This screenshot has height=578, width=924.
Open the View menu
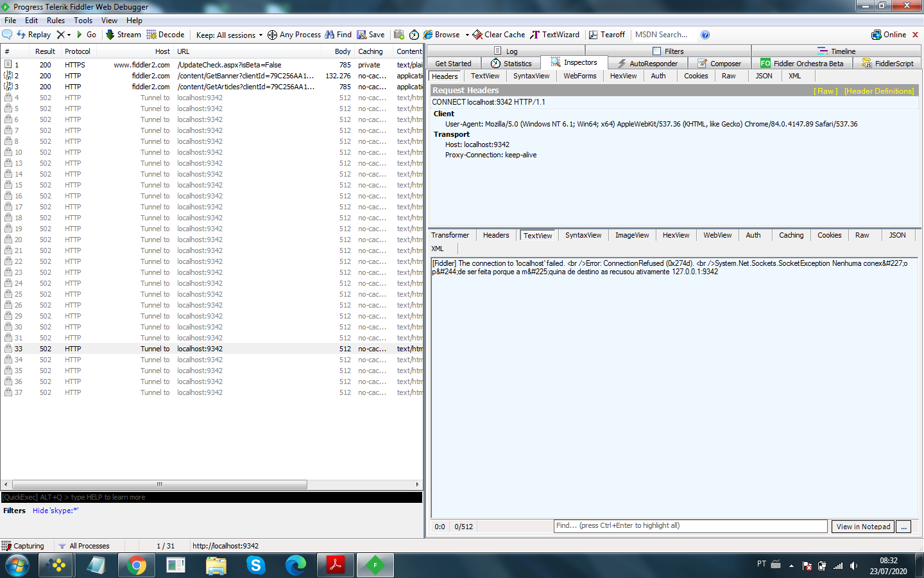tap(109, 21)
